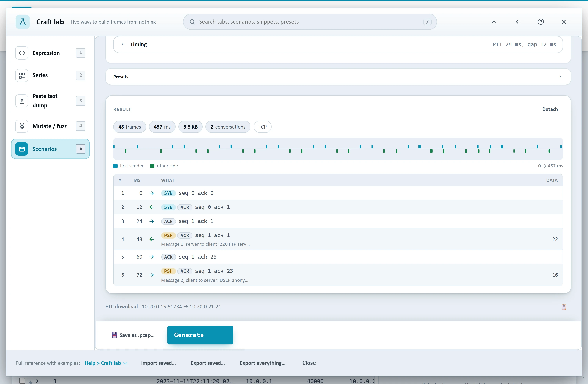Click the Series grid icon
Viewport: 588px width, 384px height.
click(x=22, y=75)
